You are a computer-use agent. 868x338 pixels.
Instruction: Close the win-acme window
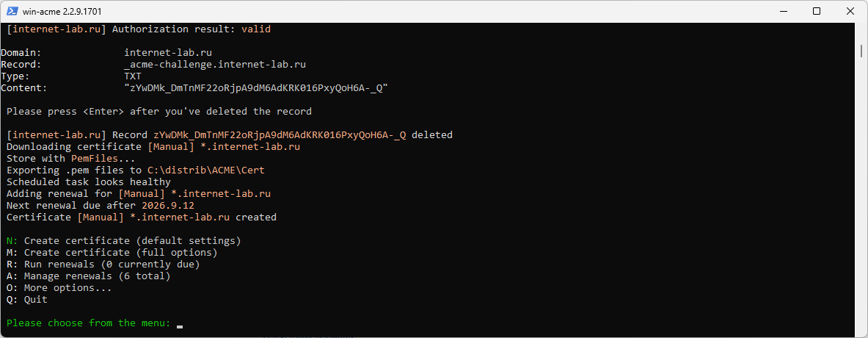click(x=850, y=11)
